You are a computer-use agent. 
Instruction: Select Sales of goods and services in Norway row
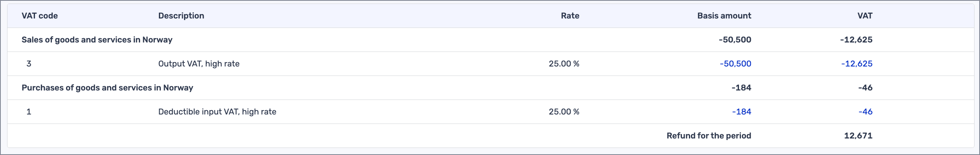490,40
